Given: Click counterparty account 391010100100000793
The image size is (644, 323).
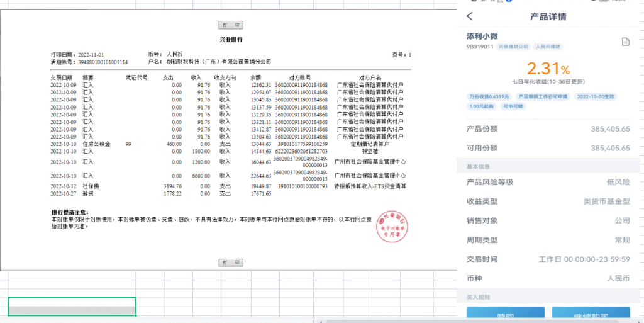Looking at the screenshot, I should 303,186.
